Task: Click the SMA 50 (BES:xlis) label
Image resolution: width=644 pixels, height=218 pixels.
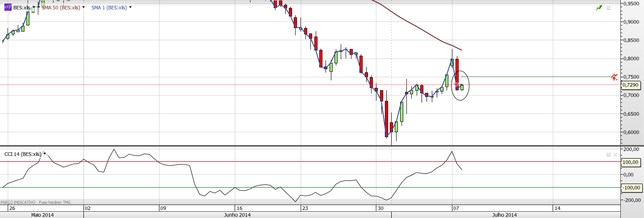Action: [61, 8]
